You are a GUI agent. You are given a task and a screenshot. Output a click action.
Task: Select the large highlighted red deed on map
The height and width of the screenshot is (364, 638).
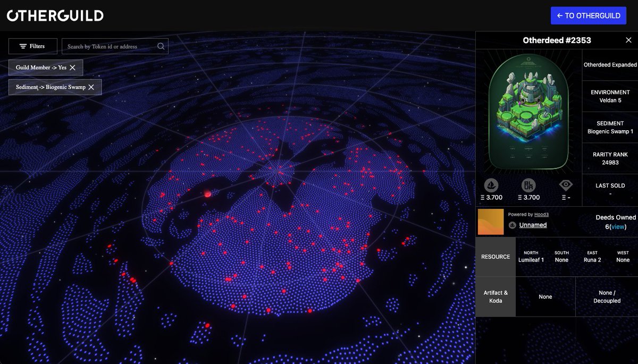point(207,194)
